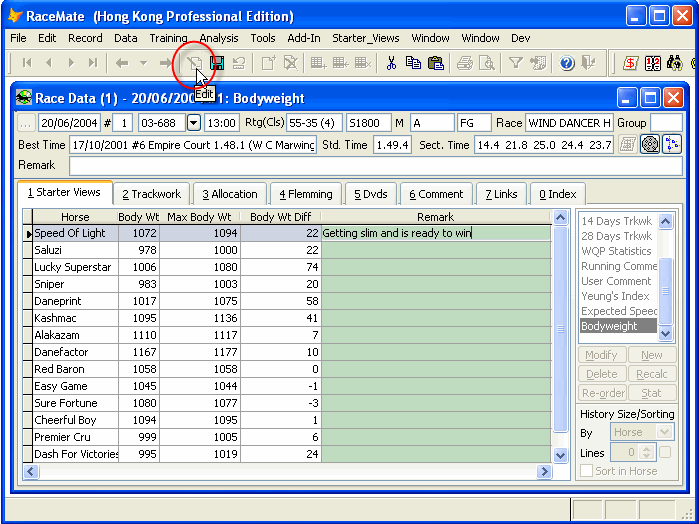Viewport: 699px width, 524px height.
Task: Click grid vertical scrollbar down arrow
Action: pyautogui.click(x=560, y=455)
